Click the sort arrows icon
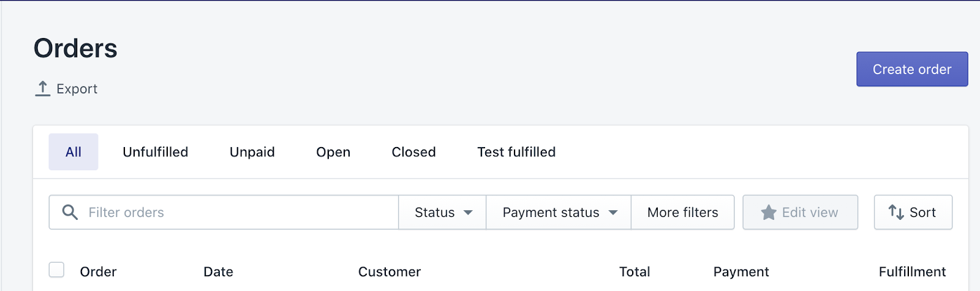The image size is (980, 291). click(x=896, y=213)
